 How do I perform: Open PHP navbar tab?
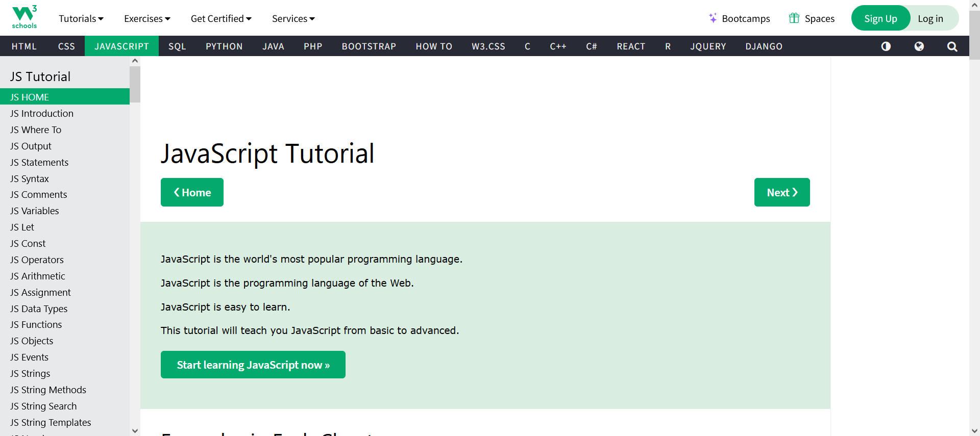313,46
